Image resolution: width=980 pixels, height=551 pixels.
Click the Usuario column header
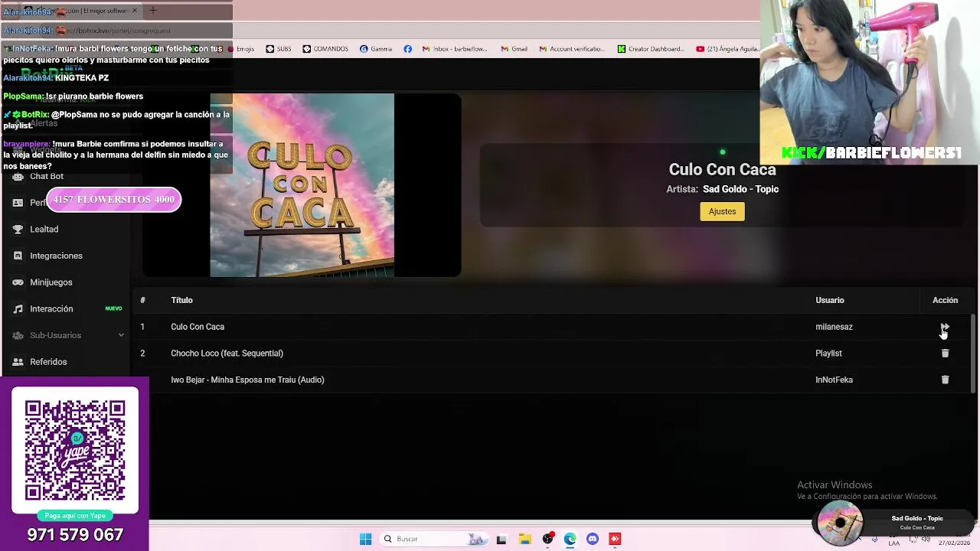pyautogui.click(x=830, y=300)
